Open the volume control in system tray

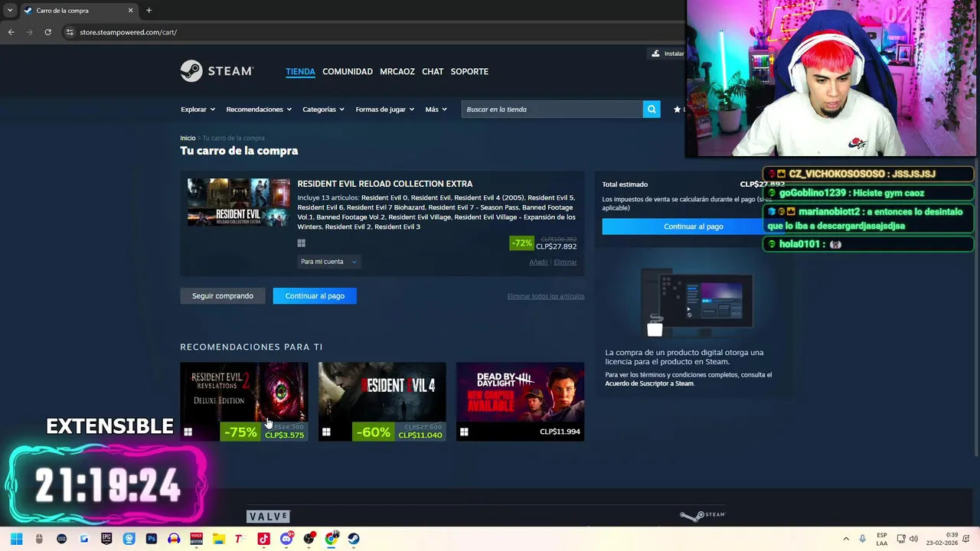[x=913, y=539]
